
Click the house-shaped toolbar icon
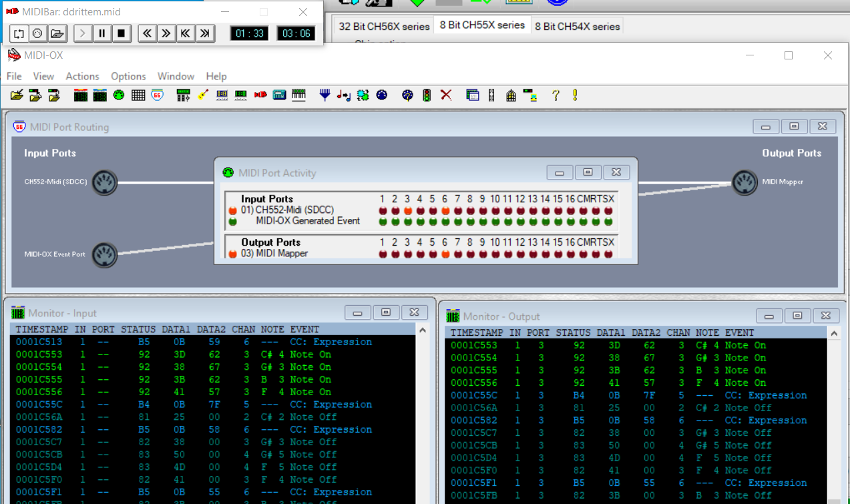coord(511,95)
